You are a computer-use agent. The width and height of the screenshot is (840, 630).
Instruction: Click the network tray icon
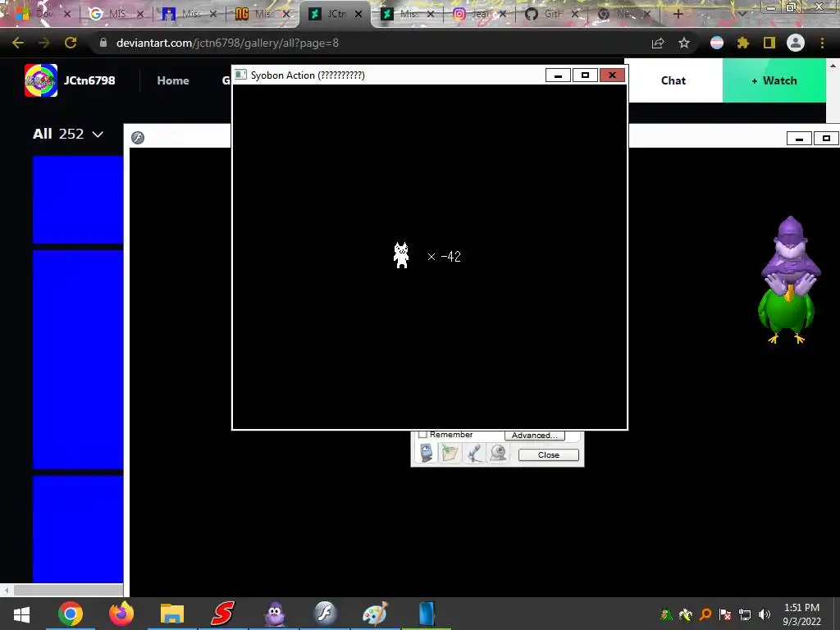(745, 614)
